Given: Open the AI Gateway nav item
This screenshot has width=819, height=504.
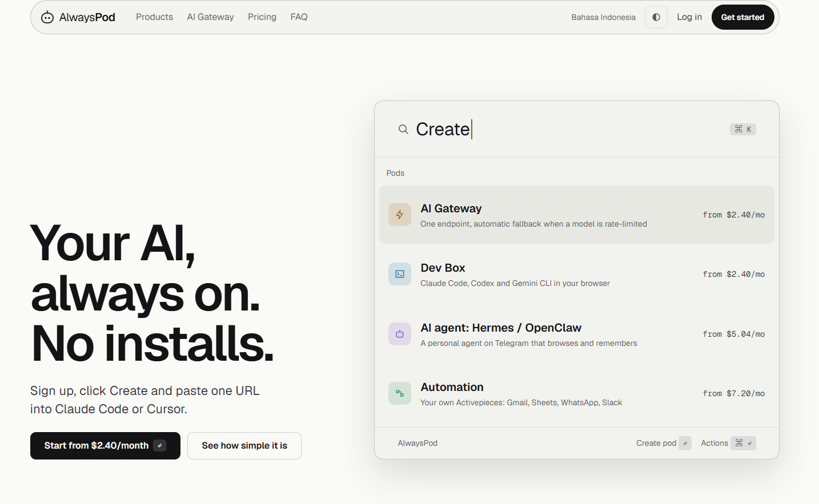Looking at the screenshot, I should (211, 17).
